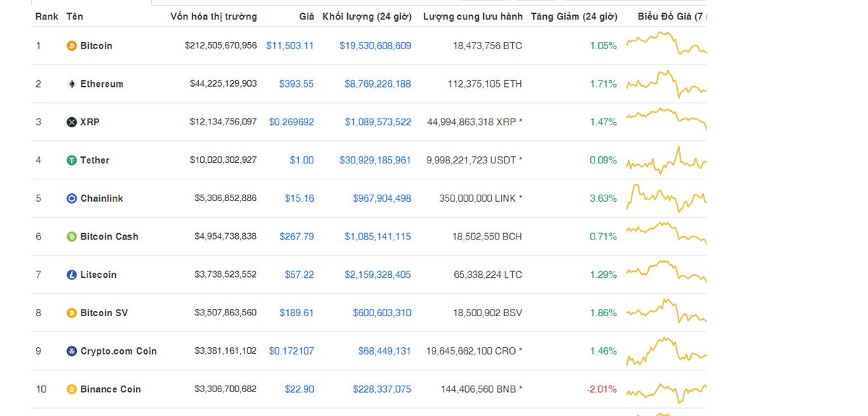Open the Chainlink name link

102,198
